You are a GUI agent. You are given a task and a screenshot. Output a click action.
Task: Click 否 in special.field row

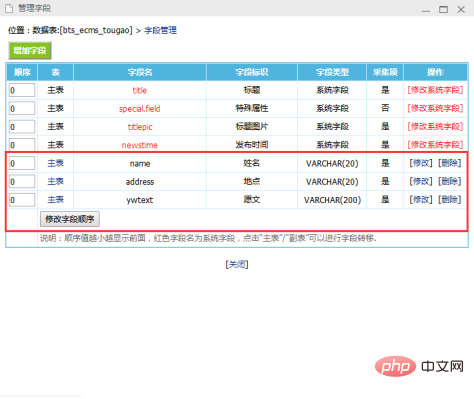pyautogui.click(x=385, y=108)
